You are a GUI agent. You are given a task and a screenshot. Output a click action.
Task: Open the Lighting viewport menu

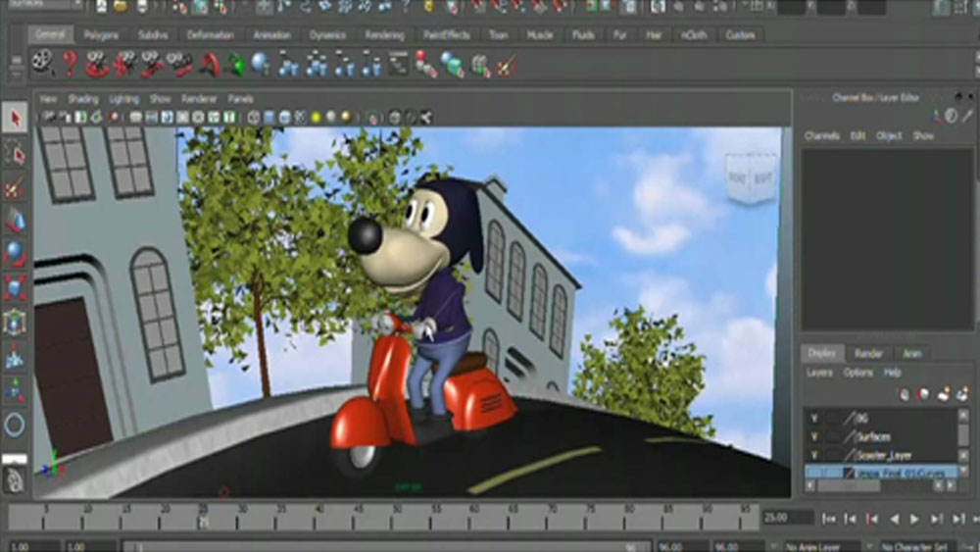(123, 99)
